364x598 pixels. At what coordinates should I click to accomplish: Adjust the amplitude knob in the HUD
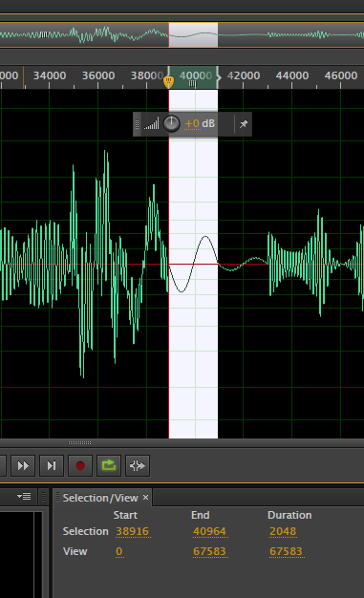click(x=171, y=124)
